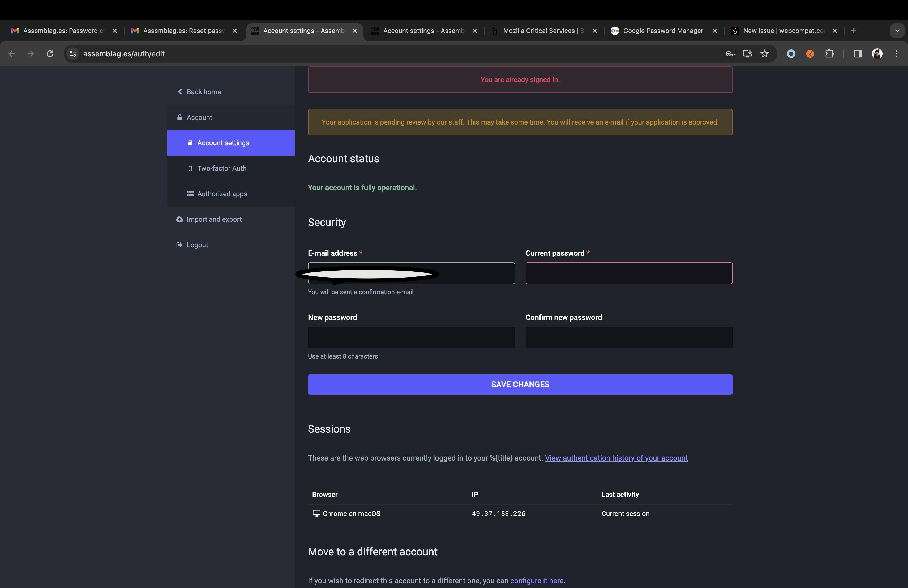Image resolution: width=908 pixels, height=588 pixels.
Task: Open Chrome's three-dot menu
Action: pyautogui.click(x=896, y=53)
